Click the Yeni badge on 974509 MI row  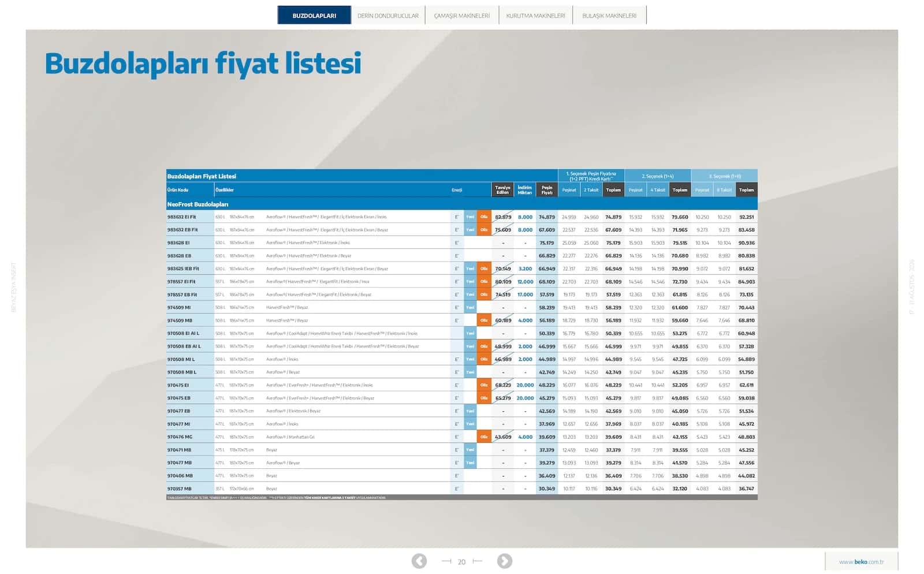[470, 308]
